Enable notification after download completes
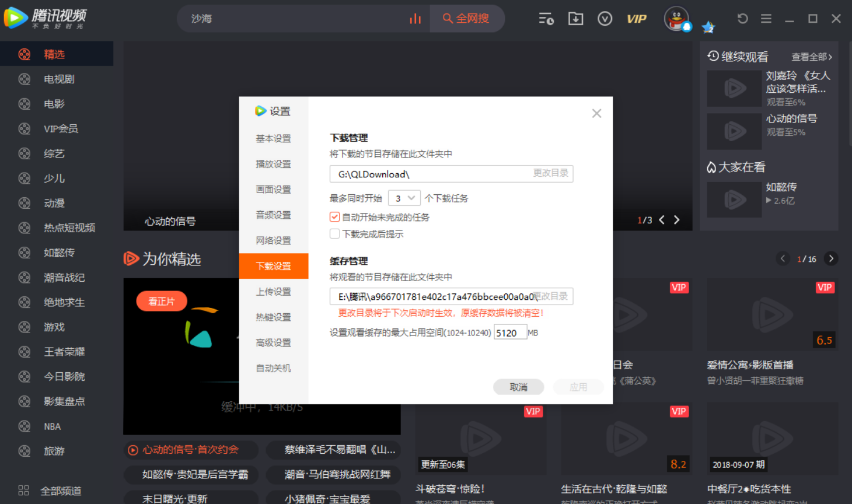The height and width of the screenshot is (504, 852). 334,233
